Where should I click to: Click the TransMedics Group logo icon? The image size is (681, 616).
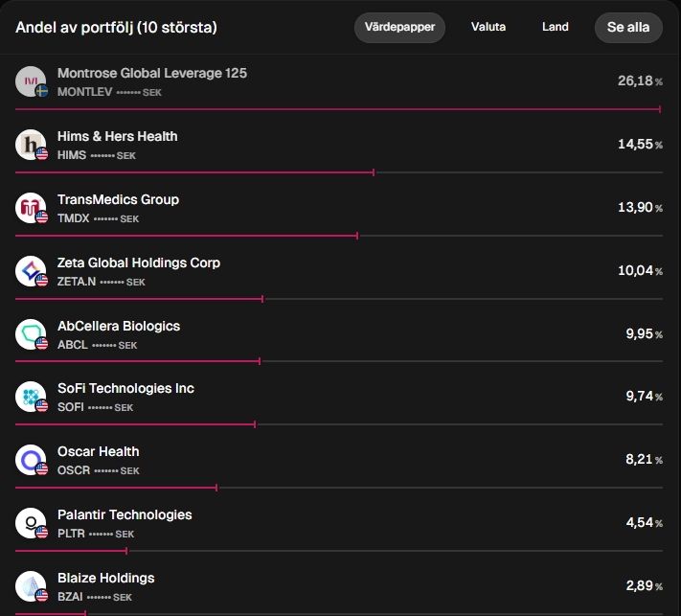coord(31,208)
